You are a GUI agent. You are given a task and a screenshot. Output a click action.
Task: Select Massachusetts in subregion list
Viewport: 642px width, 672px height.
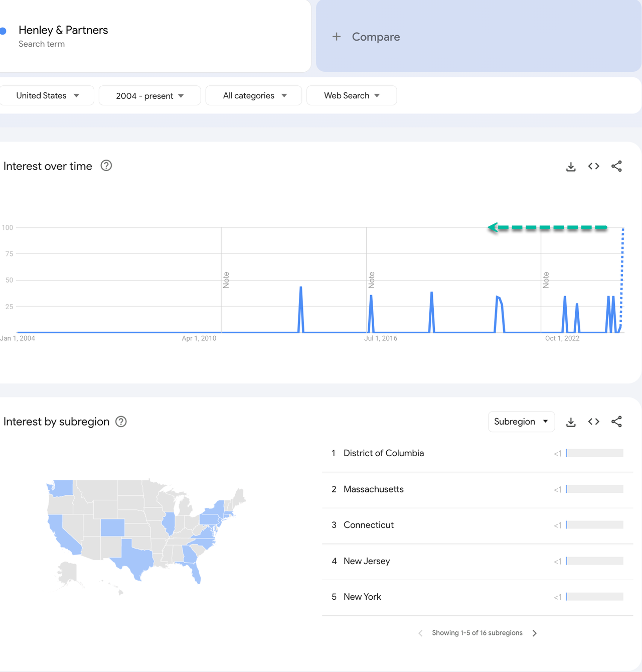[374, 489]
